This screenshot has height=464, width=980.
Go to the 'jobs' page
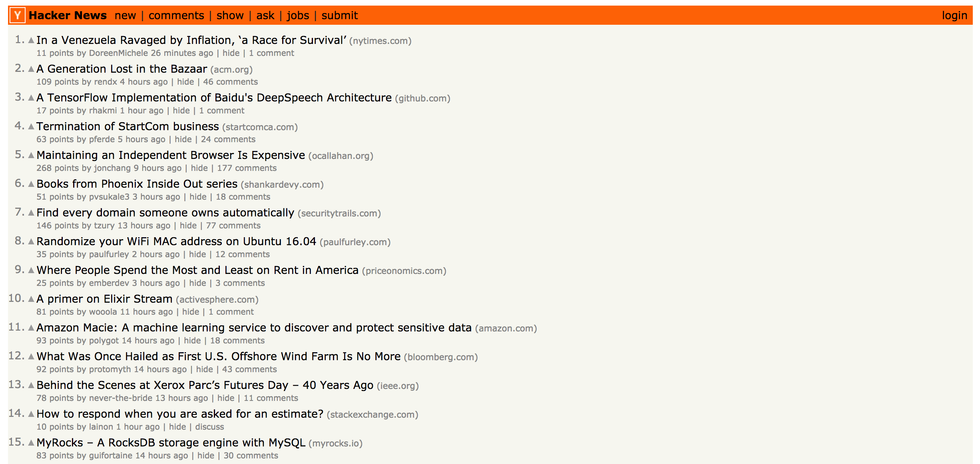point(298,16)
